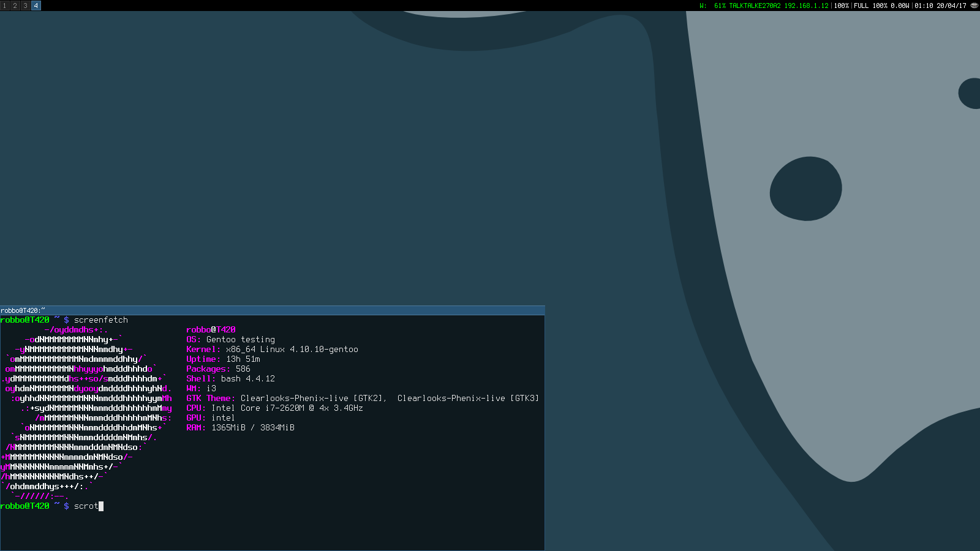Click the 01:10 20/04/17 clock
980x551 pixels.
pos(940,6)
